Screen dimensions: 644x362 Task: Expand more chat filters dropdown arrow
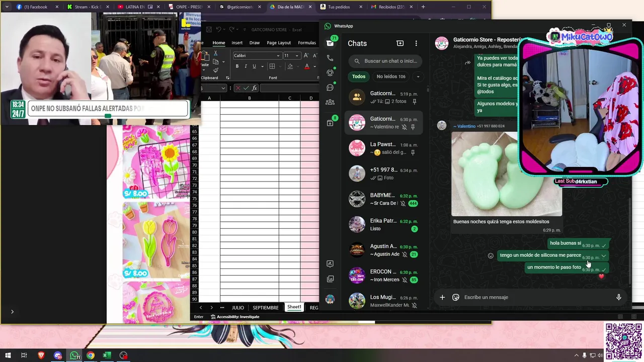tap(418, 76)
